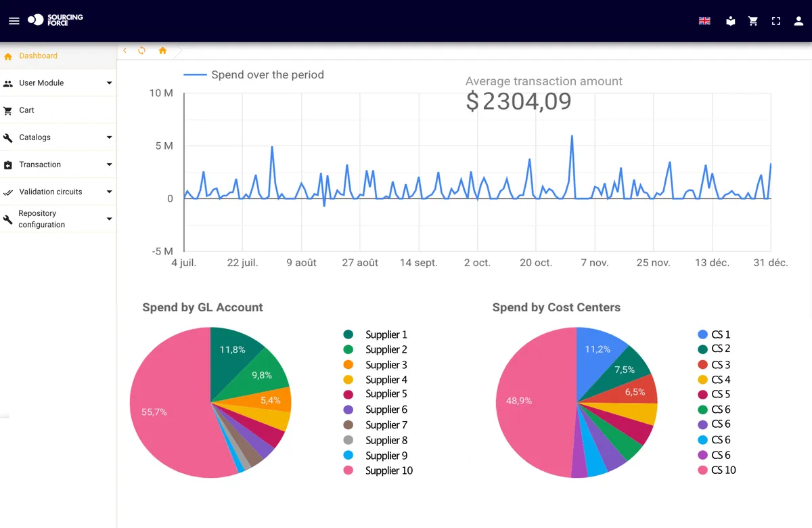Expand the Transaction submenu arrow

pos(110,164)
